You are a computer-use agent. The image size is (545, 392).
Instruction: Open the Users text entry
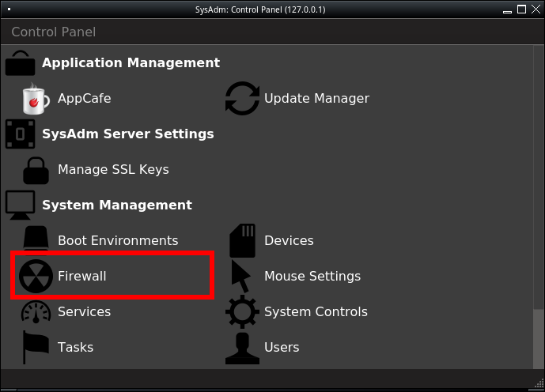pyautogui.click(x=282, y=347)
